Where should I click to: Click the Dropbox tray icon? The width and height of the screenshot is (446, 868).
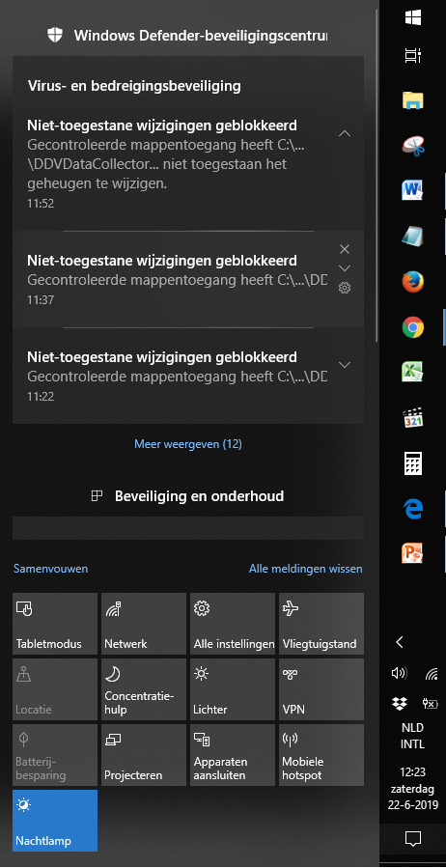[400, 703]
